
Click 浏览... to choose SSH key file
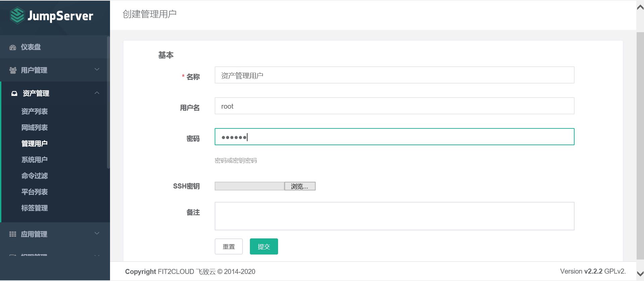[x=300, y=186]
